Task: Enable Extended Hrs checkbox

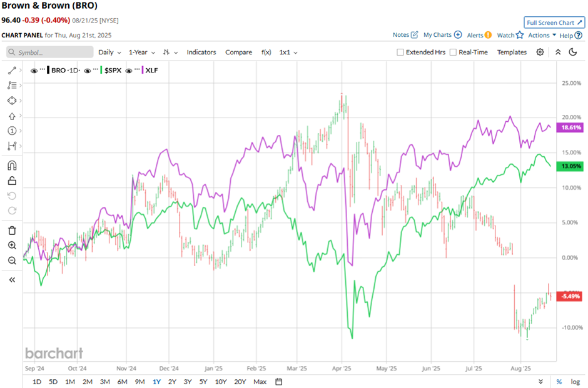Action: [x=400, y=52]
